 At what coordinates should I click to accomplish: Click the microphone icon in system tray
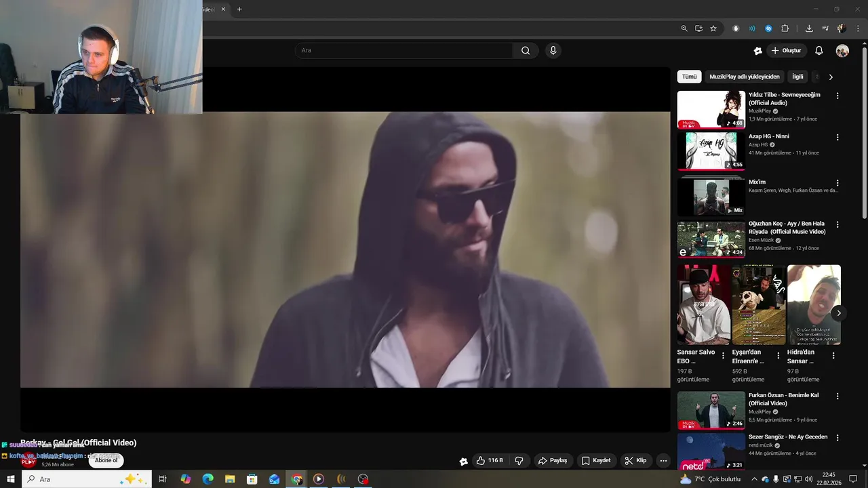[776, 479]
